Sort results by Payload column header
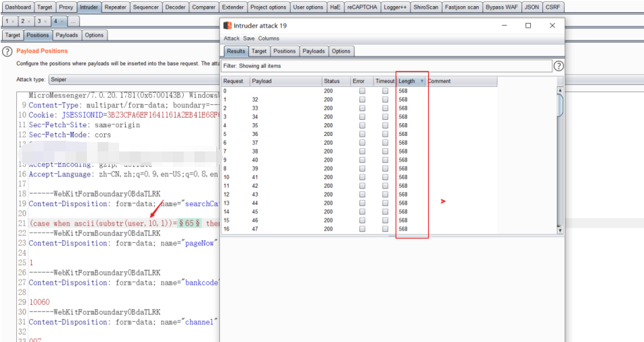The width and height of the screenshot is (644, 342). click(x=285, y=81)
